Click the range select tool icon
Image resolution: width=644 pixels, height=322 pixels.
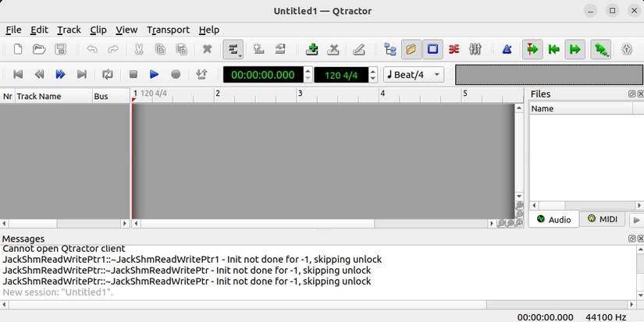[258, 50]
